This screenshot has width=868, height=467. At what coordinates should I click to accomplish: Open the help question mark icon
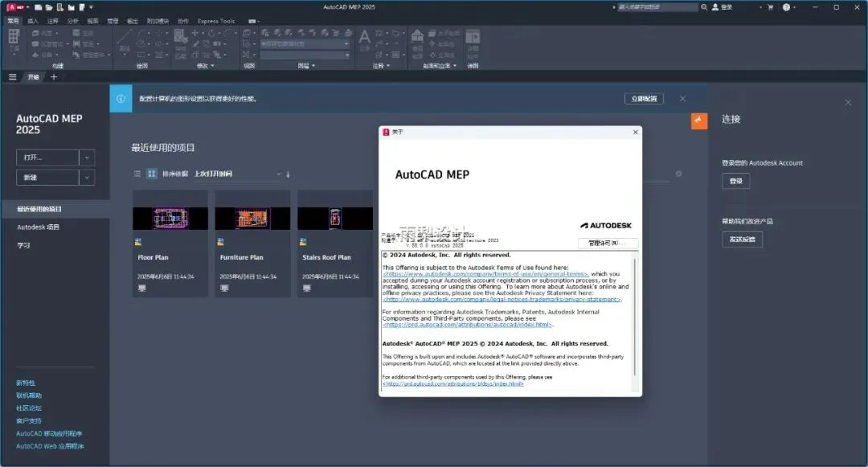click(x=786, y=7)
